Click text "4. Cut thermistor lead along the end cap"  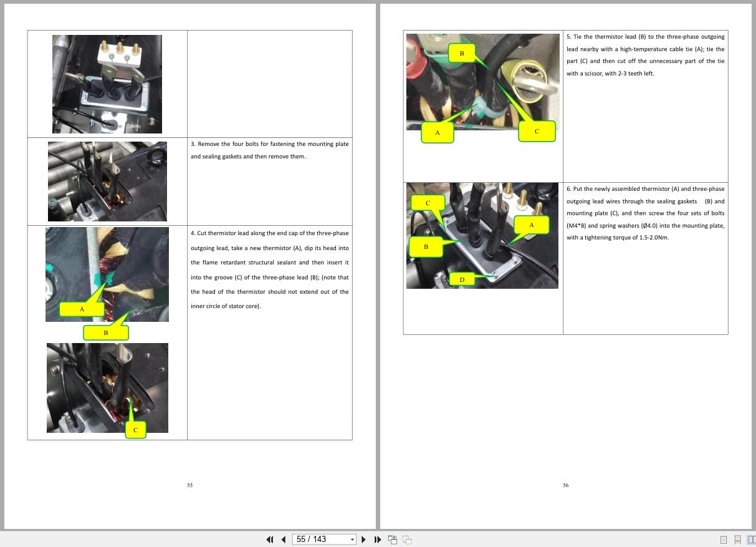pos(252,233)
